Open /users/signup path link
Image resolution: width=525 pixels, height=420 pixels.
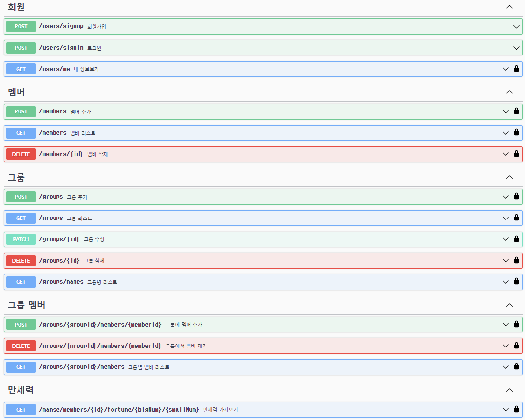pos(61,26)
